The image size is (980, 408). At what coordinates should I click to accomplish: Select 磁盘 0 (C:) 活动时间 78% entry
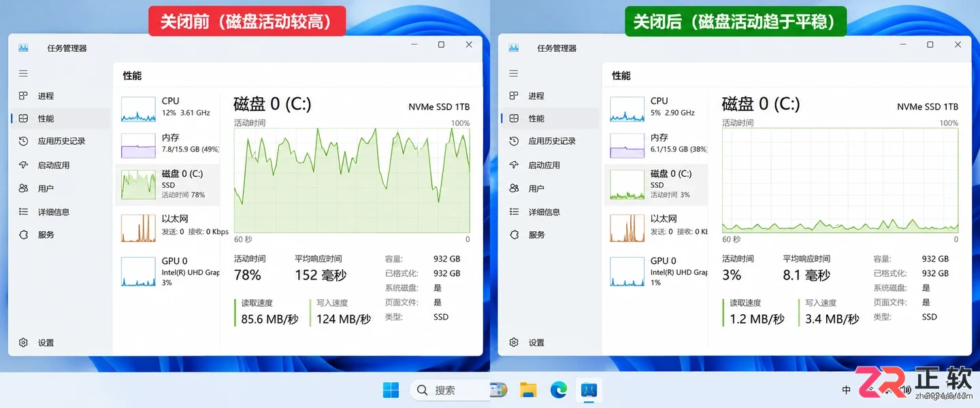167,184
